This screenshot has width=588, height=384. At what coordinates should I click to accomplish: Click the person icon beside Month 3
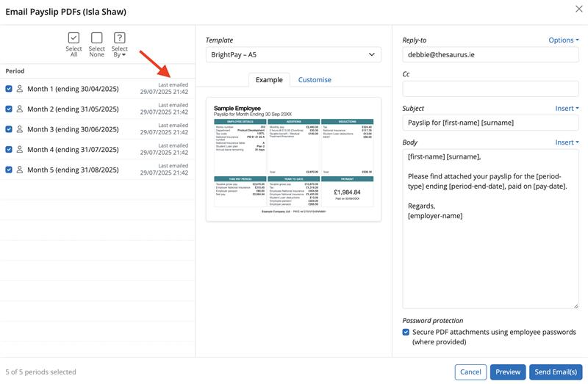20,129
